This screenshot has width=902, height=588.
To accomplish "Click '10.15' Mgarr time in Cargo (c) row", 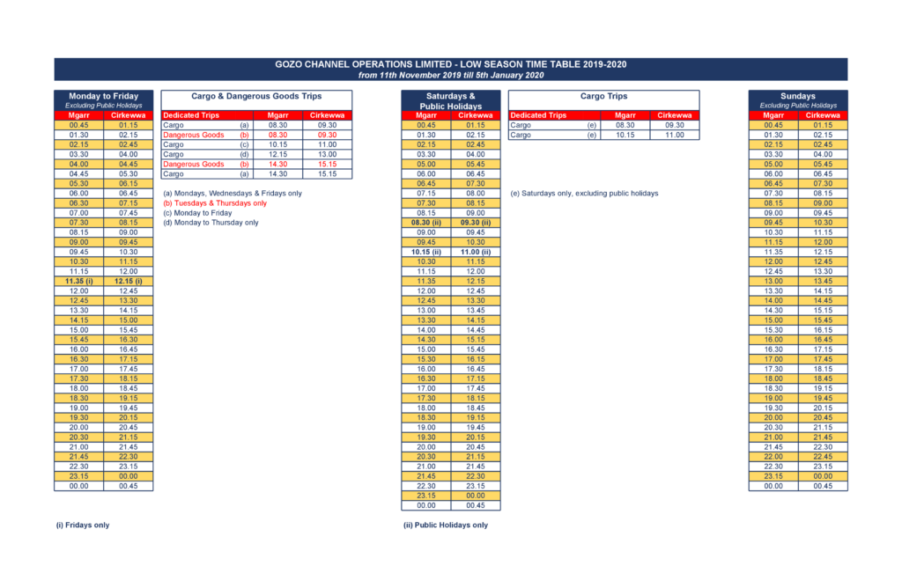I will pyautogui.click(x=277, y=145).
